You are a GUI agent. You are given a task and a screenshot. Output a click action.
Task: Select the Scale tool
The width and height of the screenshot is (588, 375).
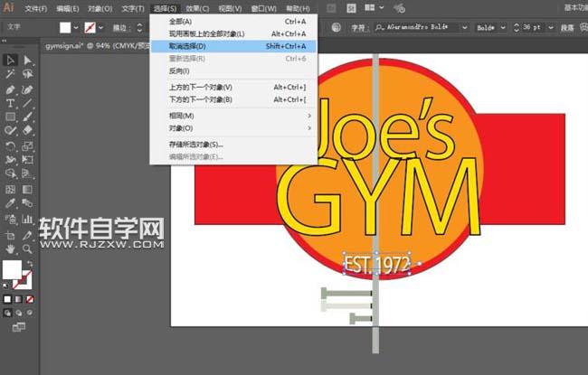tap(27, 146)
